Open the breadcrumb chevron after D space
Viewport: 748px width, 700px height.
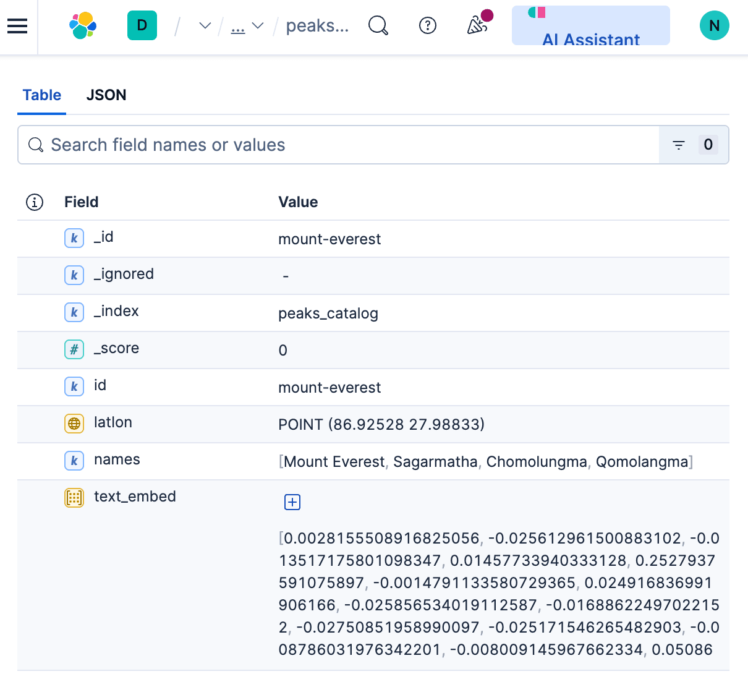[204, 25]
